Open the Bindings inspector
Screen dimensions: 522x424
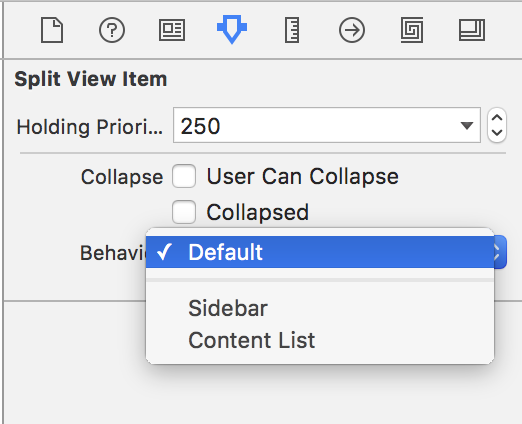click(x=412, y=30)
